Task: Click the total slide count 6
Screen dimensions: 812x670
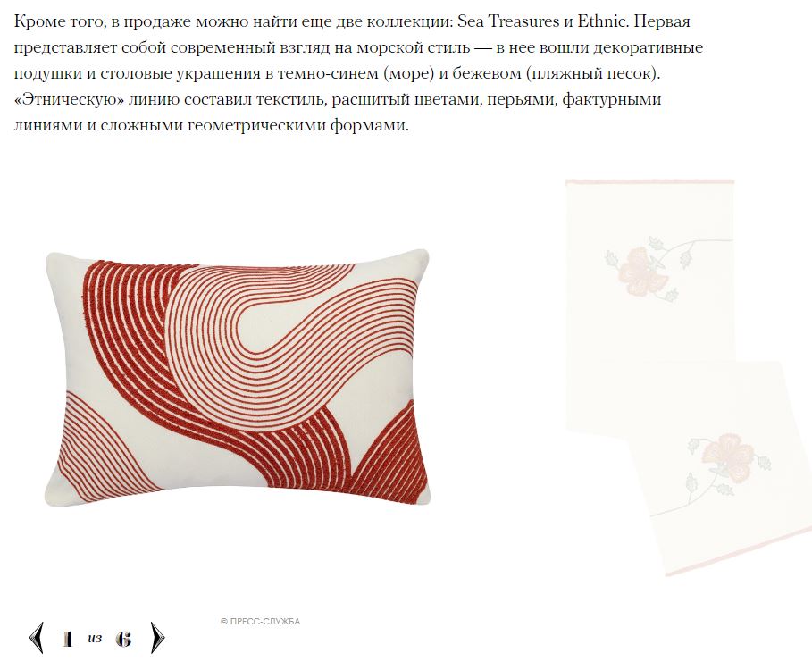Action: [x=123, y=639]
